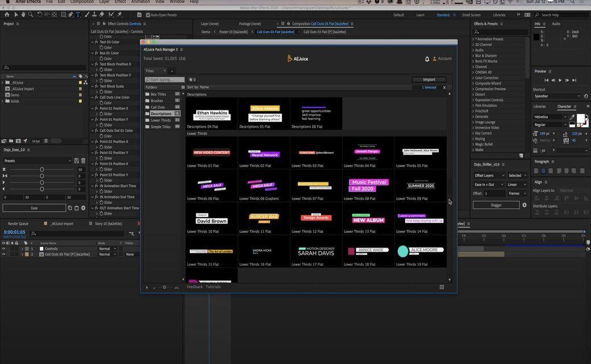The height and width of the screenshot is (364, 591).
Task: Switch to the Render Queue tab
Action: click(x=18, y=224)
